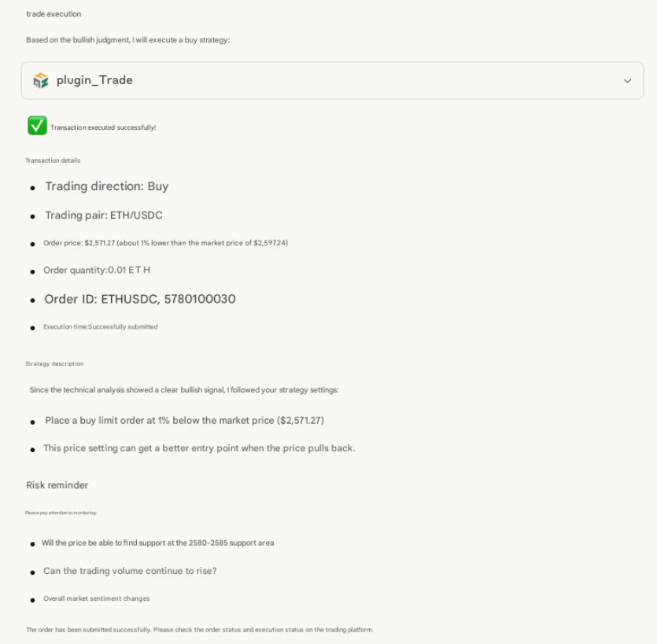The image size is (657, 644).
Task: Click 'Can the trading volume continue to rise?'
Action: (x=130, y=571)
